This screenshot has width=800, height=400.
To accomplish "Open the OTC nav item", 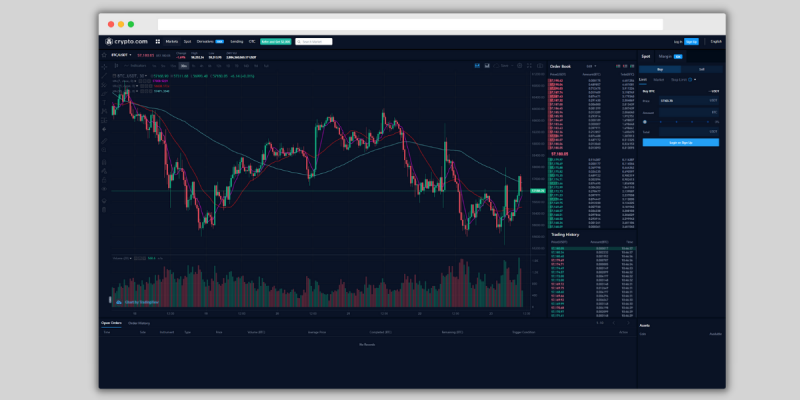I will (252, 42).
